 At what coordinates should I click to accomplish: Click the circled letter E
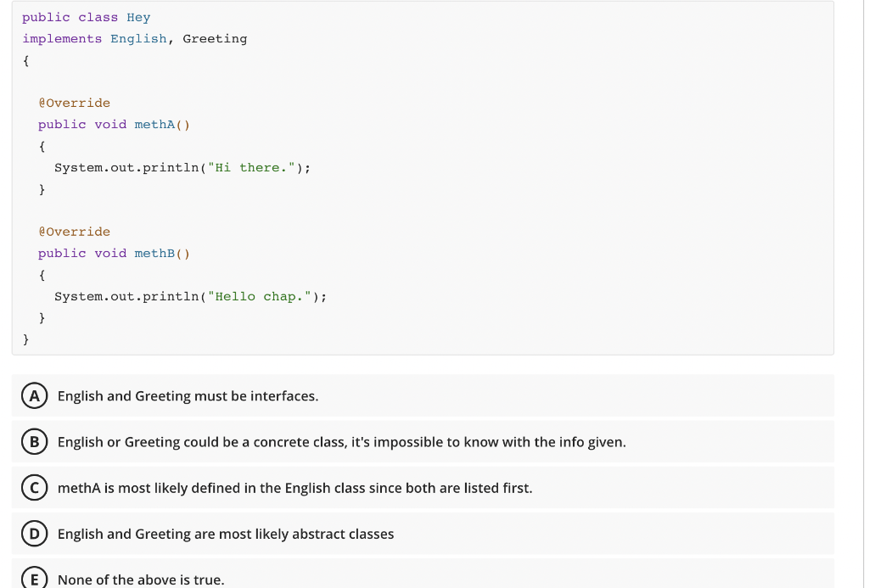point(35,580)
